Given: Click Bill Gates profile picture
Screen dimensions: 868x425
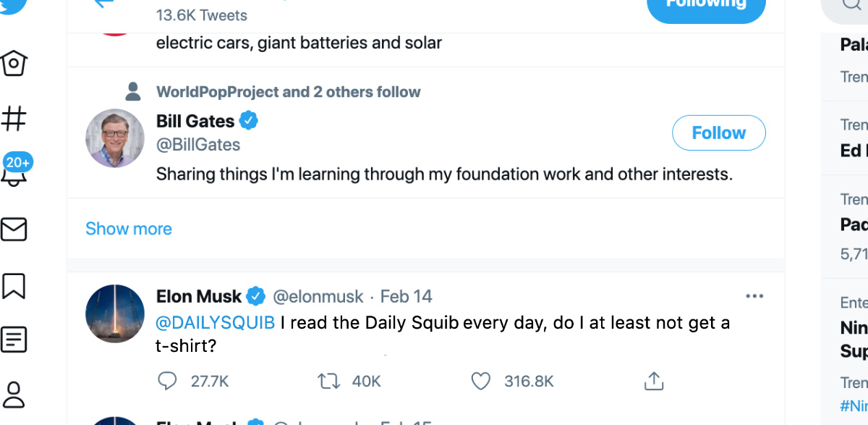Looking at the screenshot, I should [115, 138].
